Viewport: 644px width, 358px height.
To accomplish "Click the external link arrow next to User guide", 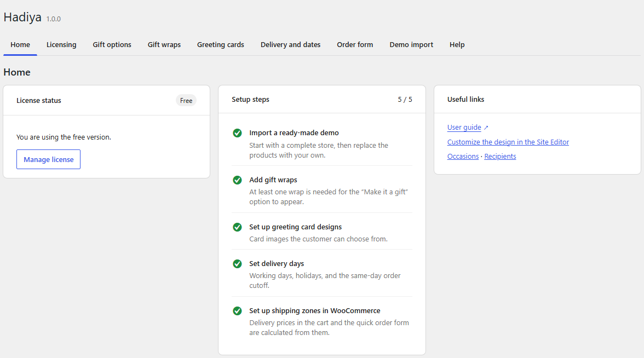I will [x=486, y=128].
